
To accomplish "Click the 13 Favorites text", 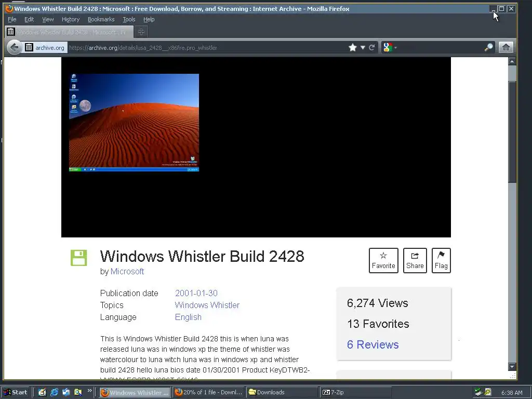I will (378, 324).
